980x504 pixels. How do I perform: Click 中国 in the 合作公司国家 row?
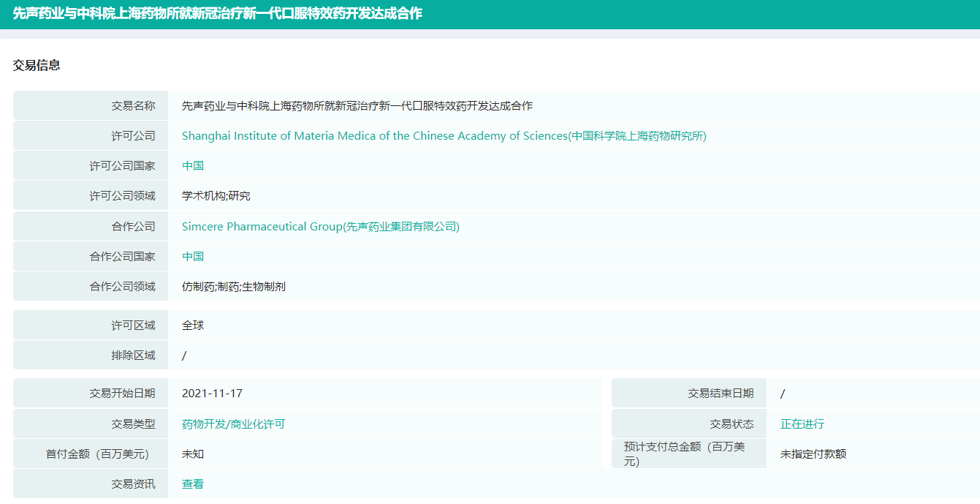(x=193, y=257)
